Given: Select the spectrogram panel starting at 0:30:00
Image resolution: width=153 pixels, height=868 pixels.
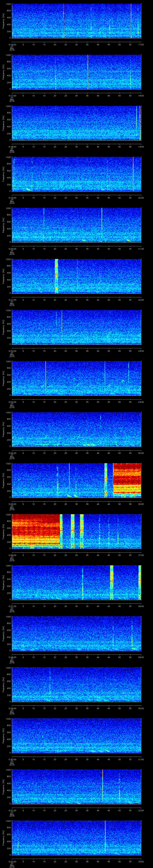Looking at the screenshot, I should coord(76,736).
